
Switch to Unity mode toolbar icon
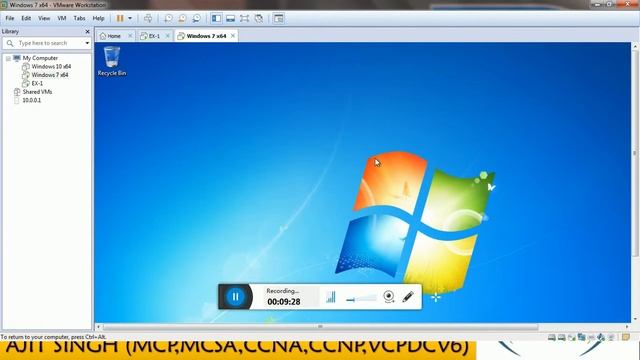click(x=259, y=18)
